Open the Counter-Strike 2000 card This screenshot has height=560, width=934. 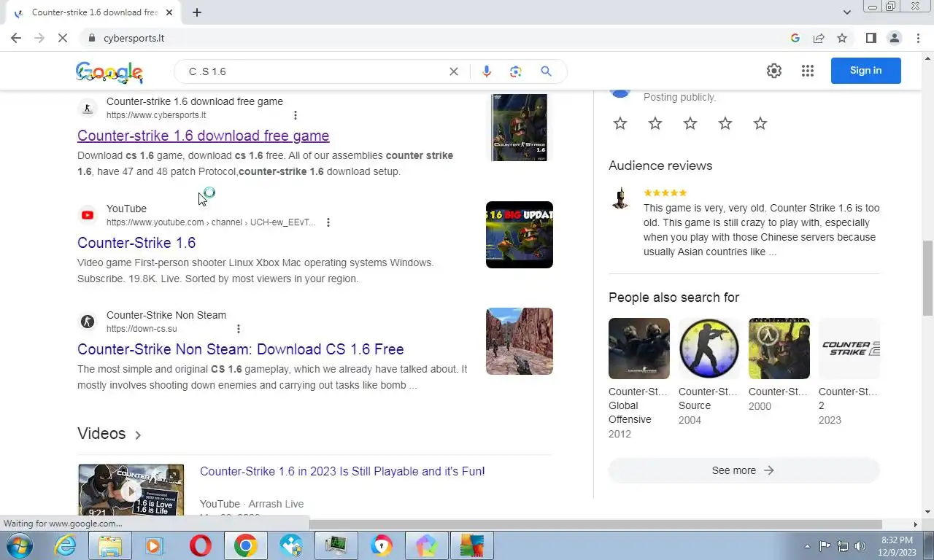[x=779, y=365]
